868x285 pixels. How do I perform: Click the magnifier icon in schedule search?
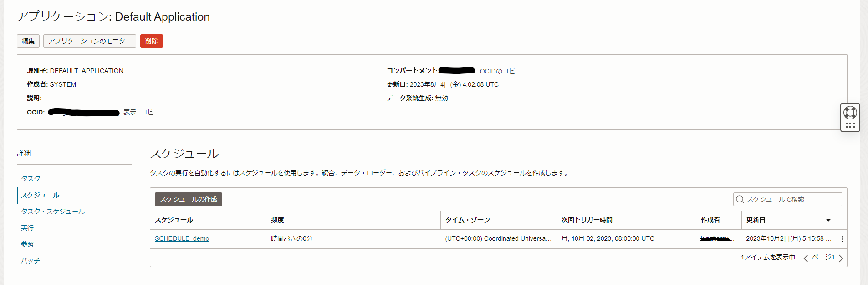(740, 199)
